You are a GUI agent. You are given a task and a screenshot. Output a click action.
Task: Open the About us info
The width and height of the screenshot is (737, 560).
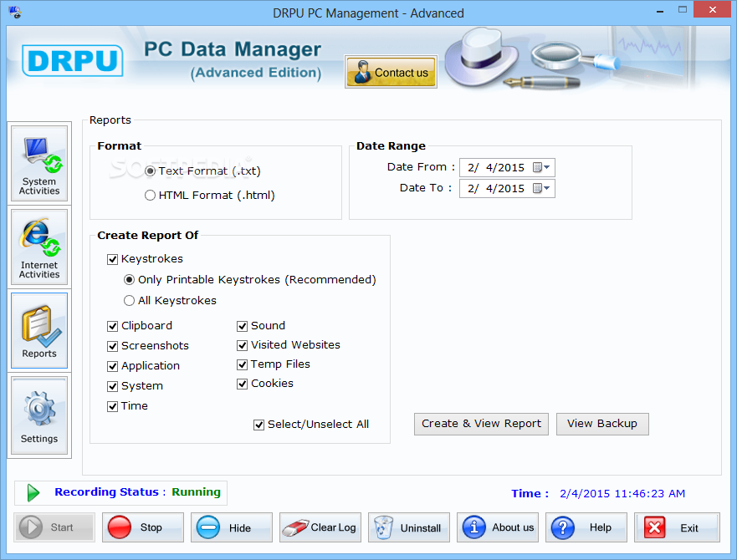pyautogui.click(x=498, y=527)
